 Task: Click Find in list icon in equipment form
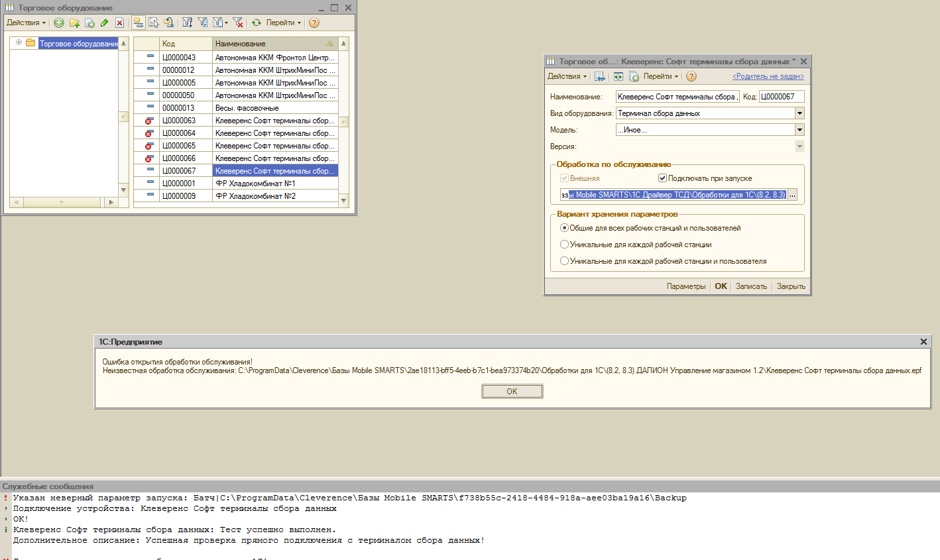(x=599, y=76)
